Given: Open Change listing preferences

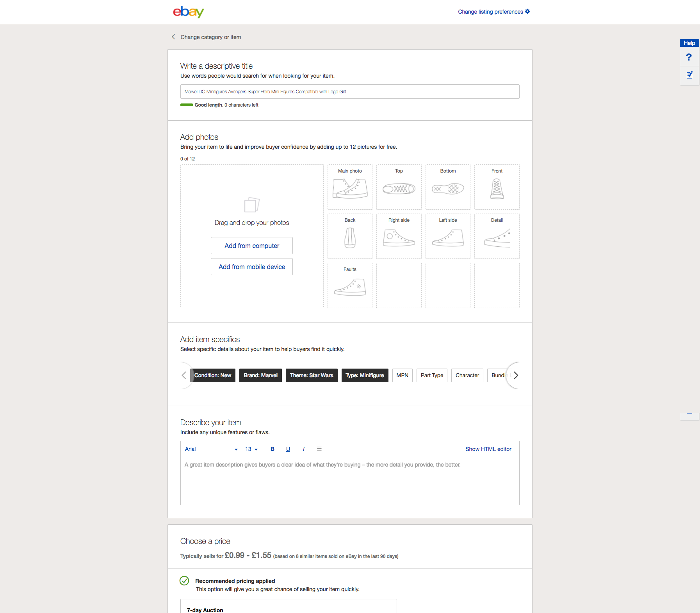Looking at the screenshot, I should 493,11.
